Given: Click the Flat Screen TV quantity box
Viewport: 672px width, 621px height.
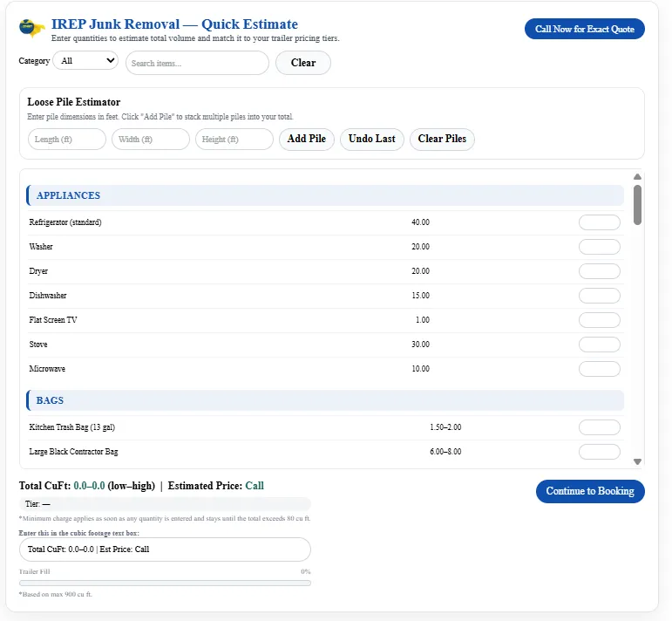Looking at the screenshot, I should coord(599,320).
